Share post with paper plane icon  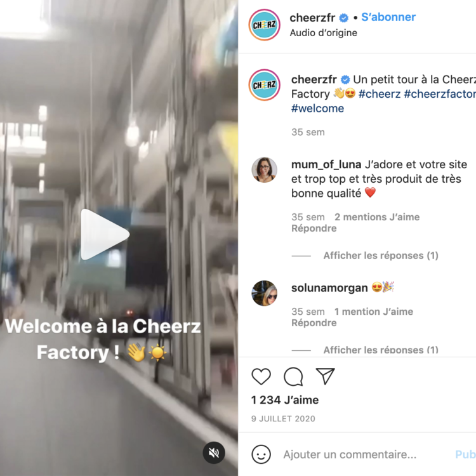pos(325,376)
